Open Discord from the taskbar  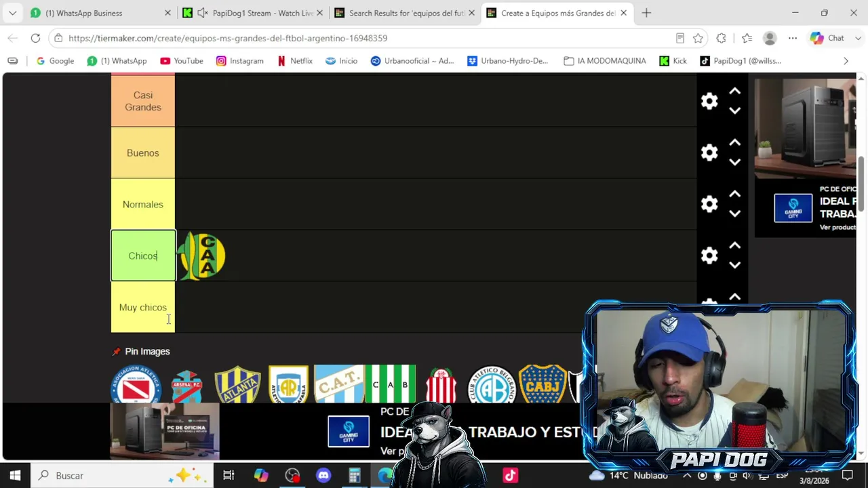323,476
